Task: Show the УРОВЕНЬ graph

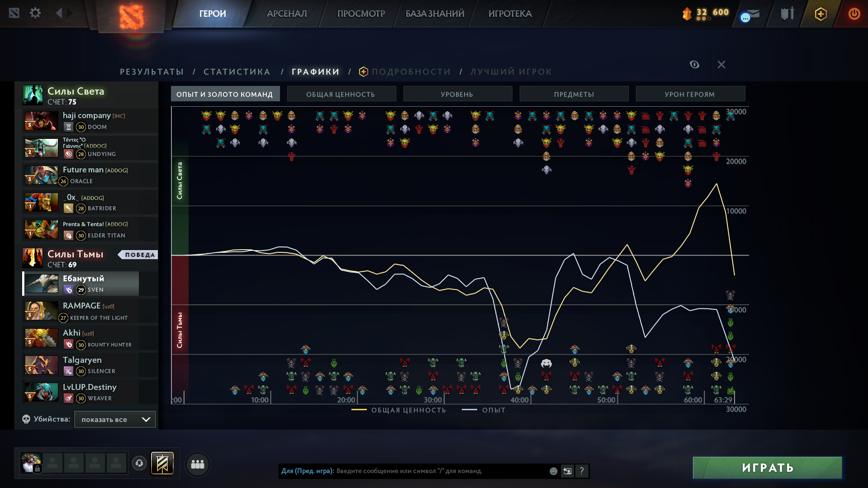Action: click(458, 94)
